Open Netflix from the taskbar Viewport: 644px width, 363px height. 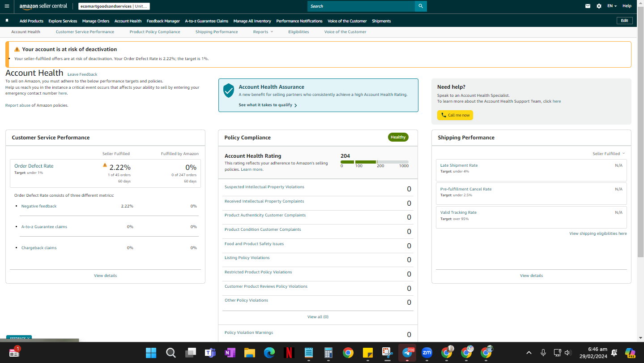tap(289, 353)
